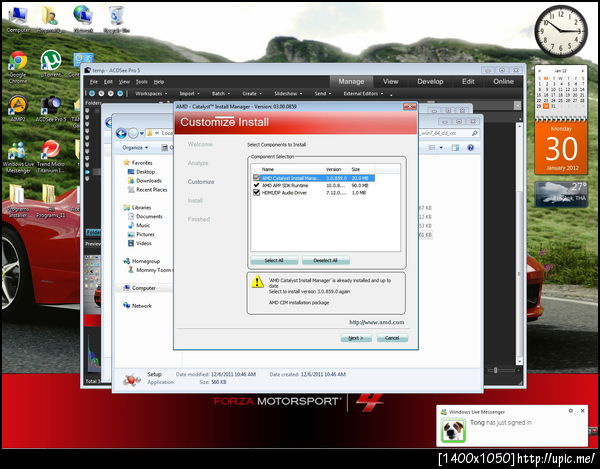The width and height of the screenshot is (600, 469).
Task: Click the weather gadget showing 27°
Action: pos(561,194)
